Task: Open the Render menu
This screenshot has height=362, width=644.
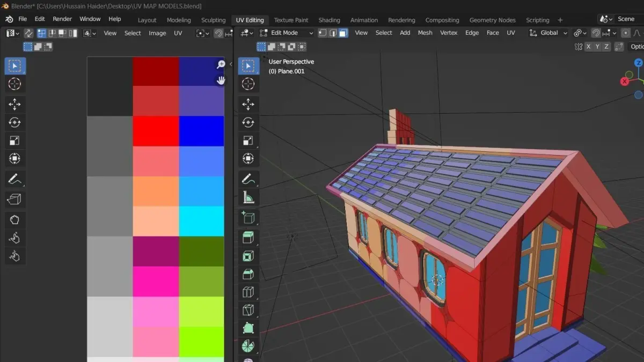Action: click(x=62, y=19)
